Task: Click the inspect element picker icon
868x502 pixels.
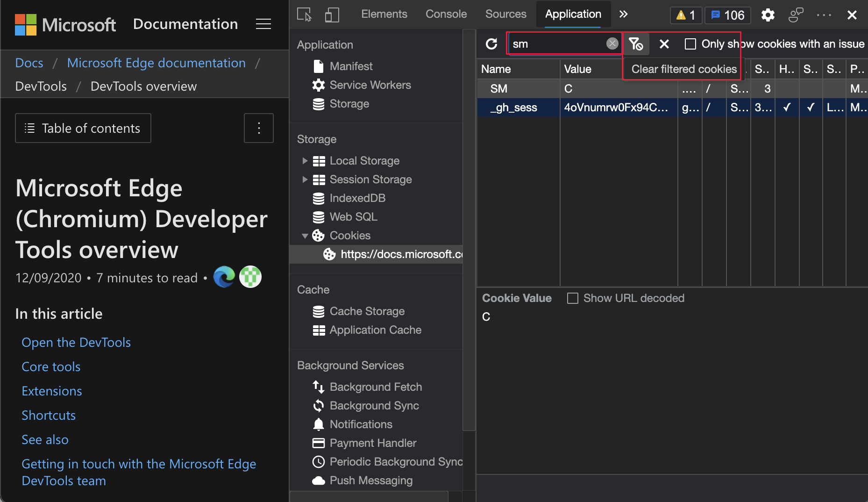Action: coord(304,15)
